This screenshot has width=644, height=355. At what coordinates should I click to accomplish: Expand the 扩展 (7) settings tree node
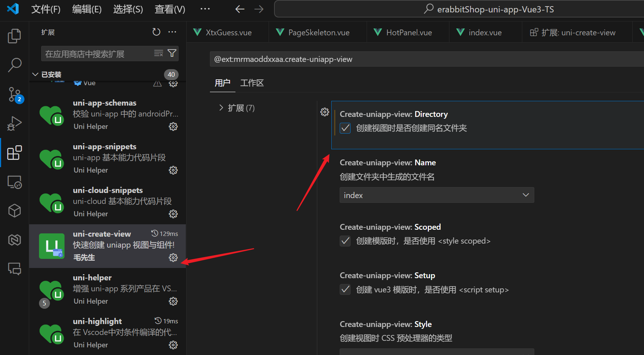point(237,108)
